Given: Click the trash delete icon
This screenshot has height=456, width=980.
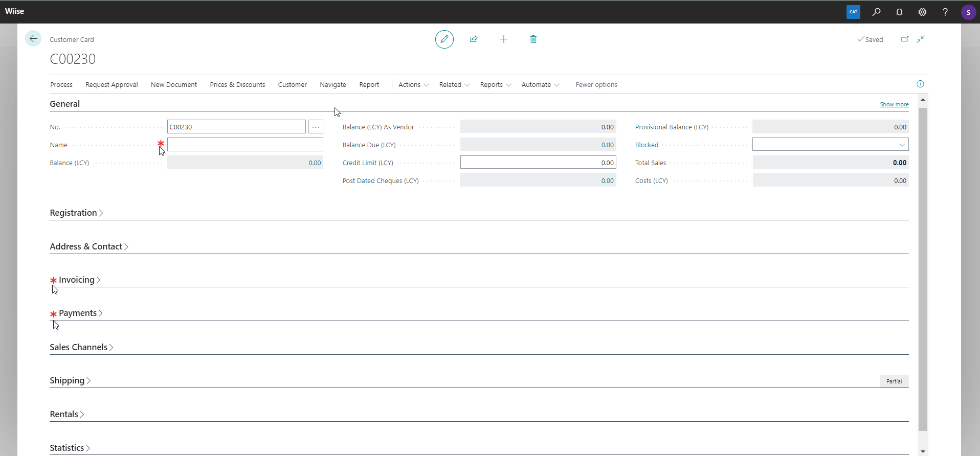Looking at the screenshot, I should pos(533,39).
